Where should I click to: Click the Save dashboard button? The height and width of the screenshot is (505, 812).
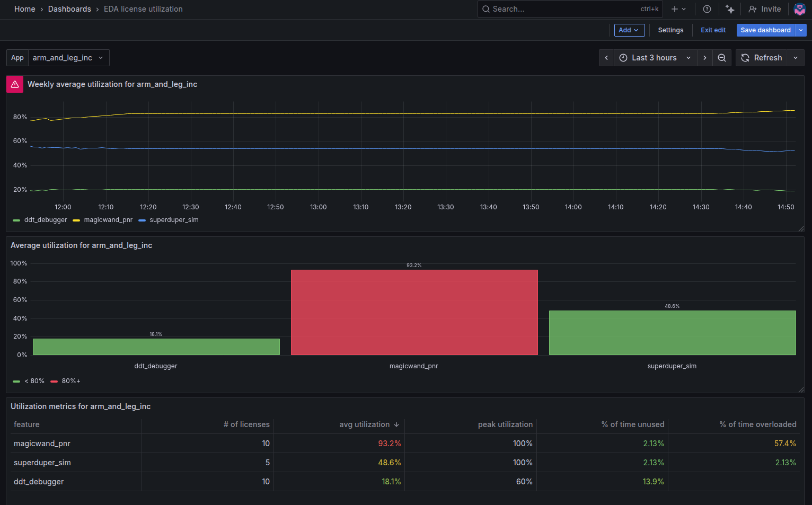click(765, 30)
